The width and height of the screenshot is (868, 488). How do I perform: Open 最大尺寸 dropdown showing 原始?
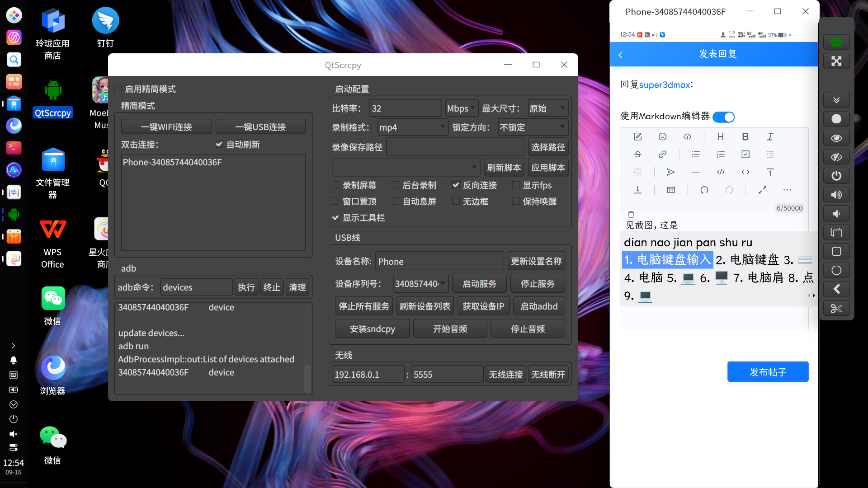pos(547,108)
